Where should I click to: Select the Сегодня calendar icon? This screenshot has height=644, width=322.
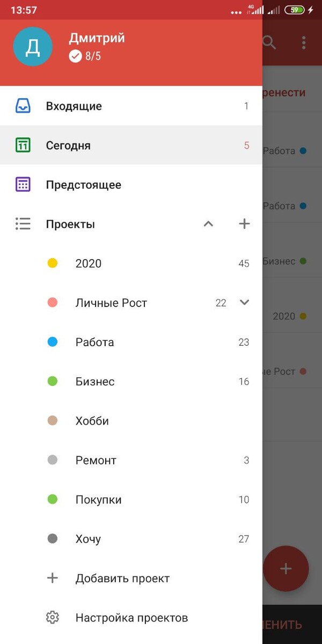[x=23, y=145]
